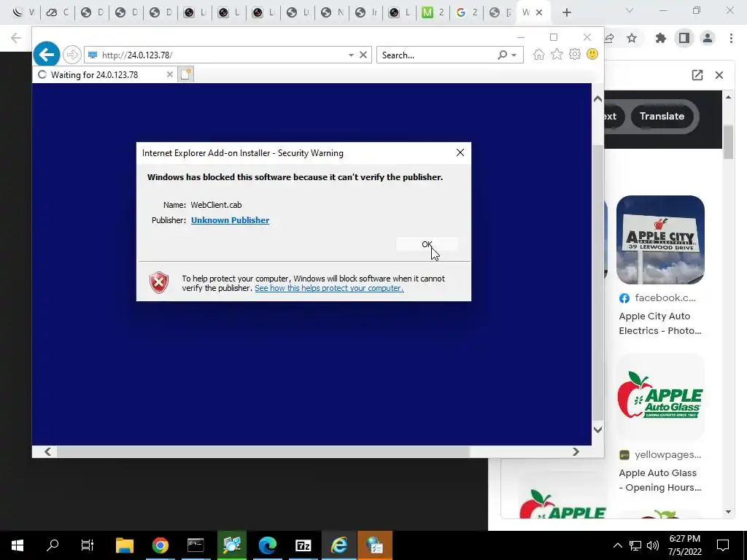The width and height of the screenshot is (747, 560).
Task: Open a new IE tab
Action: [186, 74]
